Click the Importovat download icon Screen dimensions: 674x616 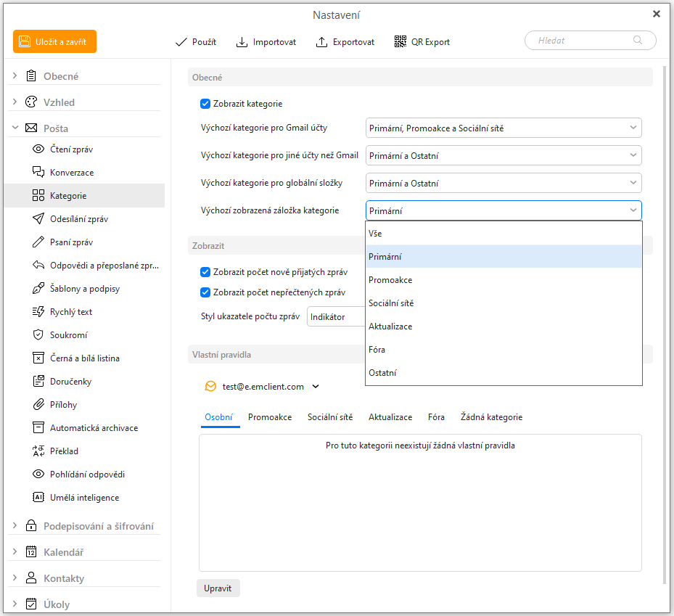tap(242, 42)
